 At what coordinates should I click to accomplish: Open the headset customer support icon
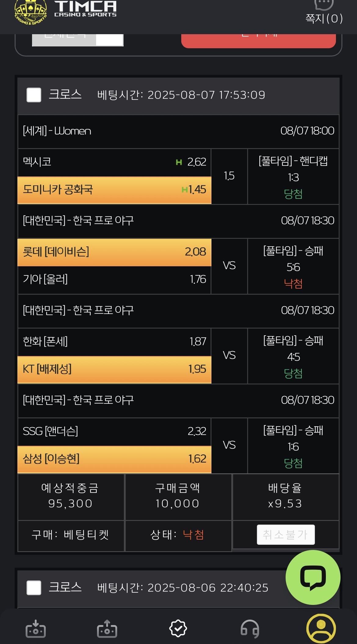click(x=250, y=629)
